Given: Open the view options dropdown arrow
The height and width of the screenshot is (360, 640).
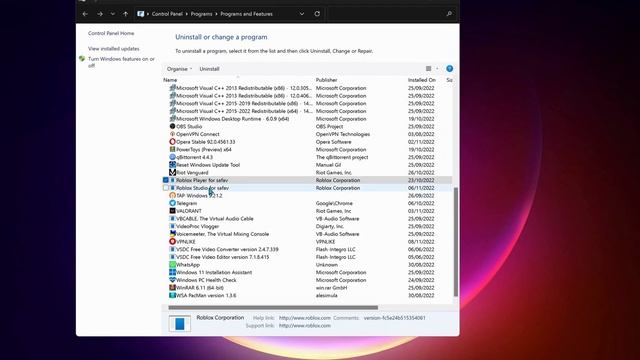Looking at the screenshot, I should (x=437, y=69).
